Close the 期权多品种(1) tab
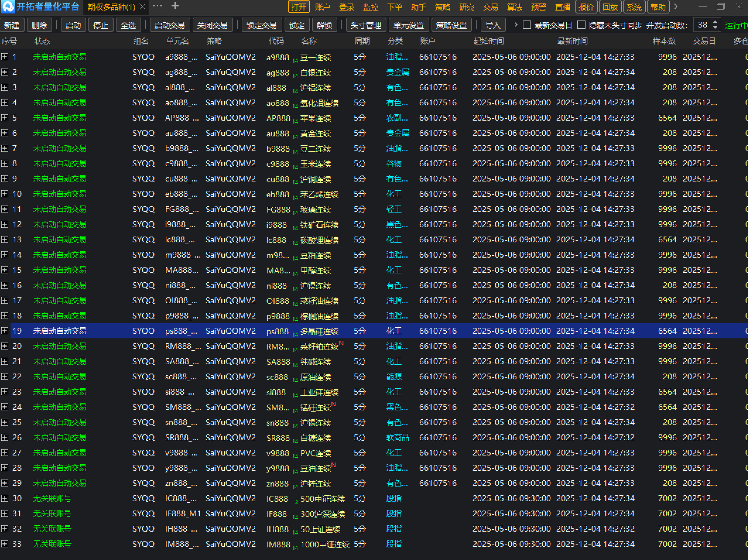 [142, 7]
